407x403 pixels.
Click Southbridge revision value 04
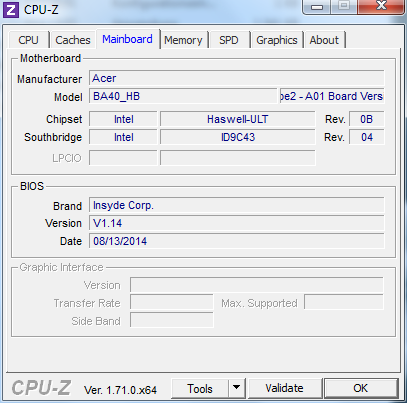pyautogui.click(x=366, y=137)
